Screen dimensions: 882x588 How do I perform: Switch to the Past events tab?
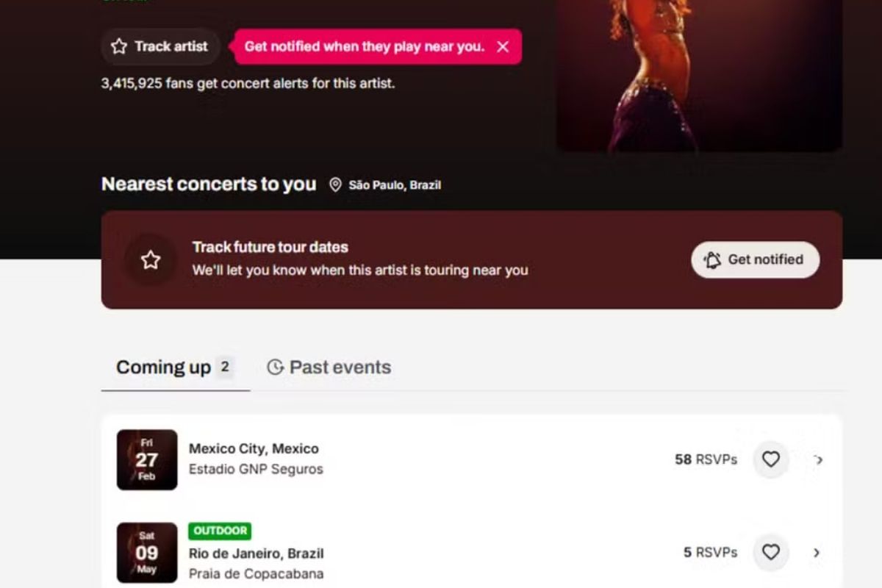329,367
